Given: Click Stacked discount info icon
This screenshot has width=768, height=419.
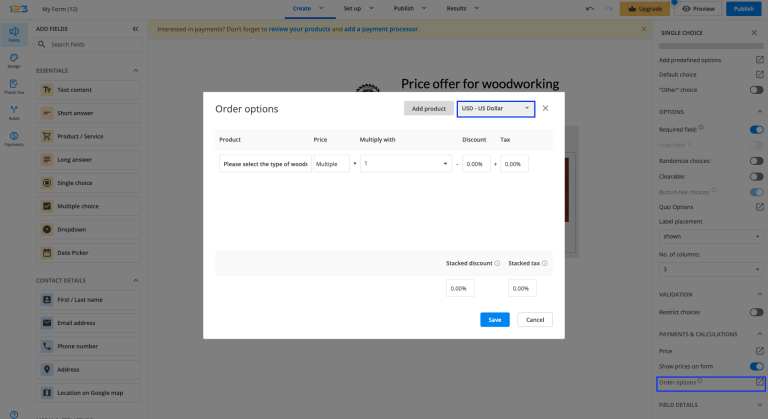Looking at the screenshot, I should pyautogui.click(x=497, y=263).
